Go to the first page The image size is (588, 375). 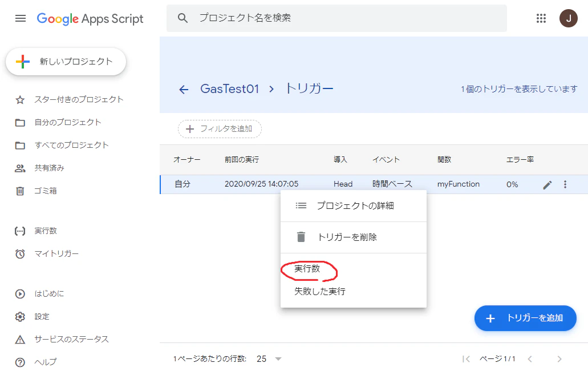[466, 359]
